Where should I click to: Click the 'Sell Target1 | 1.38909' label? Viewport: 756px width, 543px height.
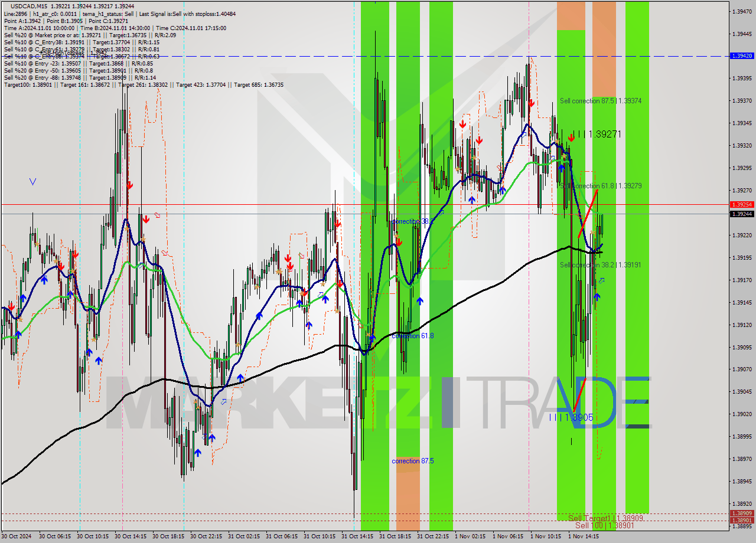click(x=605, y=518)
